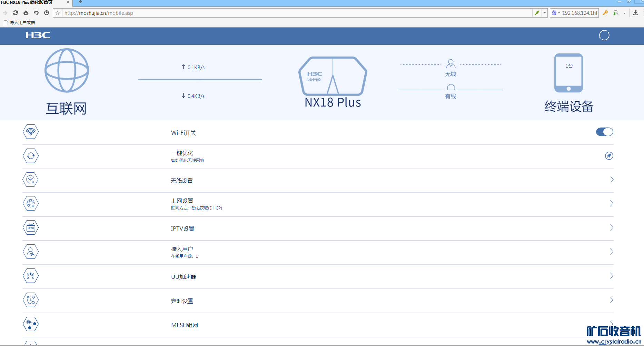The width and height of the screenshot is (644, 346).
Task: Close the H3C NX18 Plus tab
Action: point(68,2)
